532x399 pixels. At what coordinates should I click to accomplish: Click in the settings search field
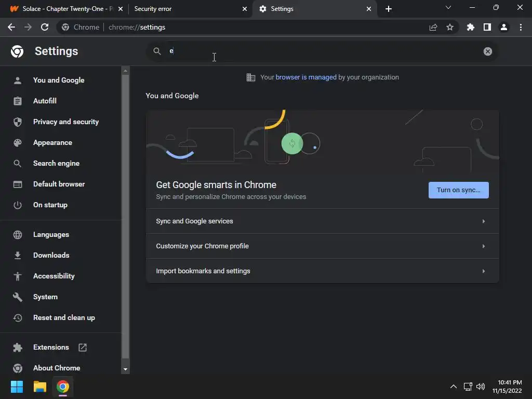pos(322,51)
